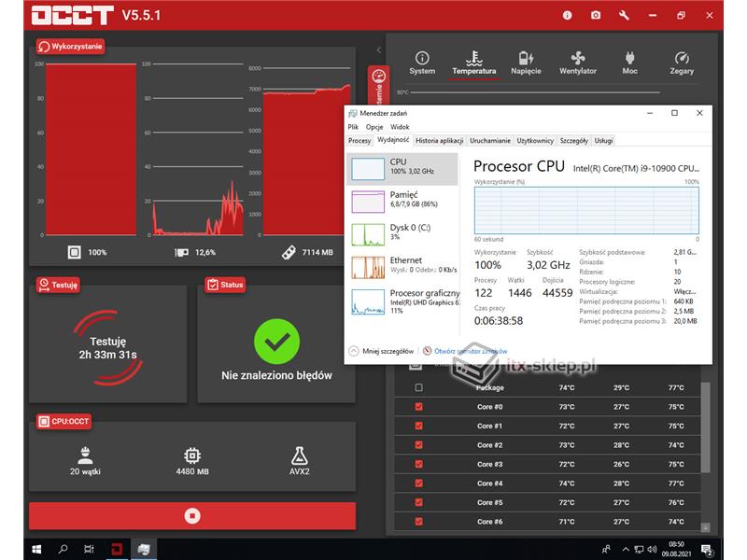Show hidden system tray icons
Screen dimensions: 747x560
(626, 549)
